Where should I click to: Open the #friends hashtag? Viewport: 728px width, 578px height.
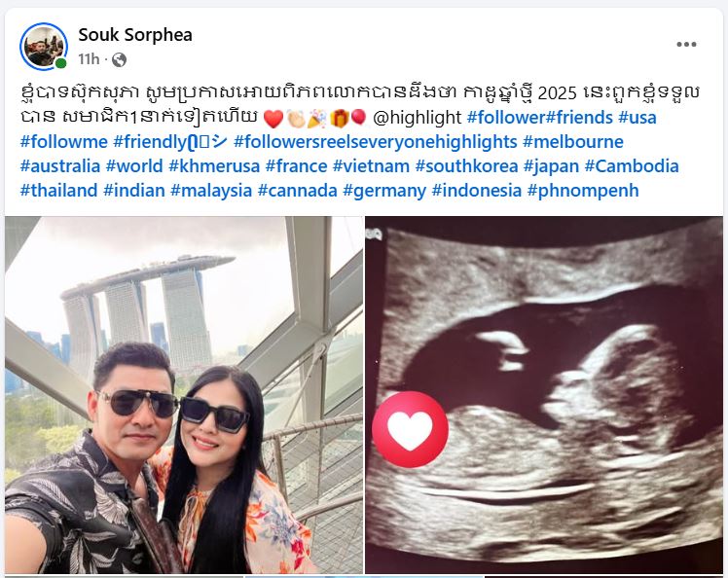(579, 118)
